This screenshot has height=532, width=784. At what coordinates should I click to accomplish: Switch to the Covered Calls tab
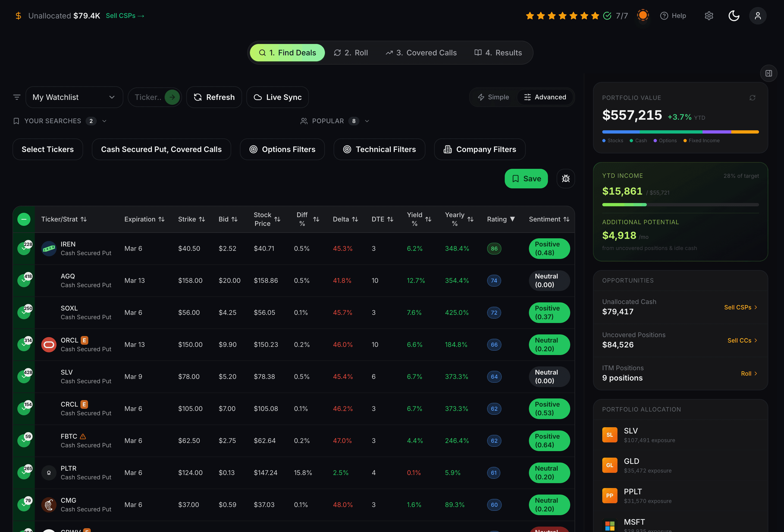[x=421, y=53]
